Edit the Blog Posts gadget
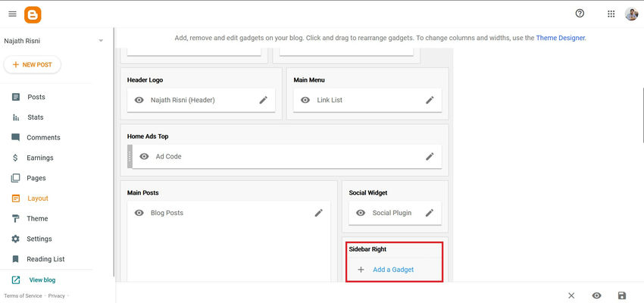 pos(319,213)
